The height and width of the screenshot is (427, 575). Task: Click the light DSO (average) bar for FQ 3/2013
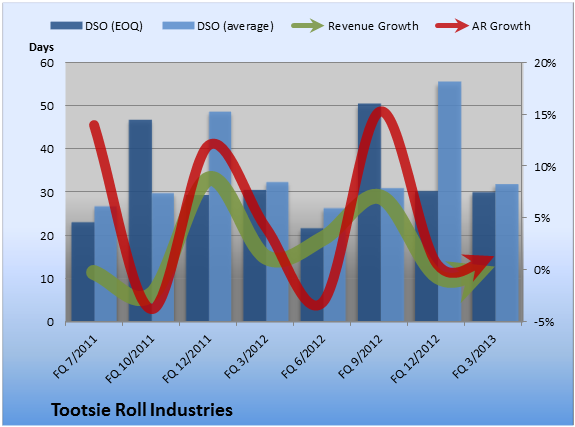[x=507, y=253]
